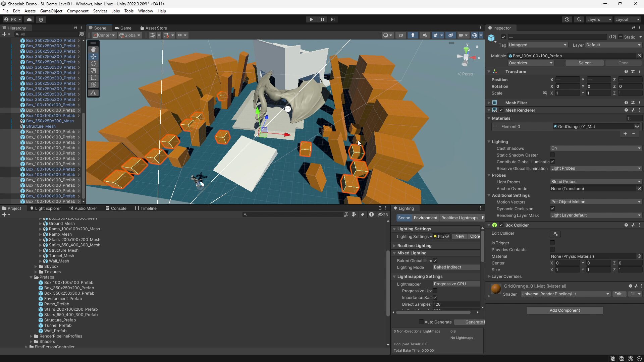
Task: Open Gizmos visibility toggle
Action: [x=474, y=35]
